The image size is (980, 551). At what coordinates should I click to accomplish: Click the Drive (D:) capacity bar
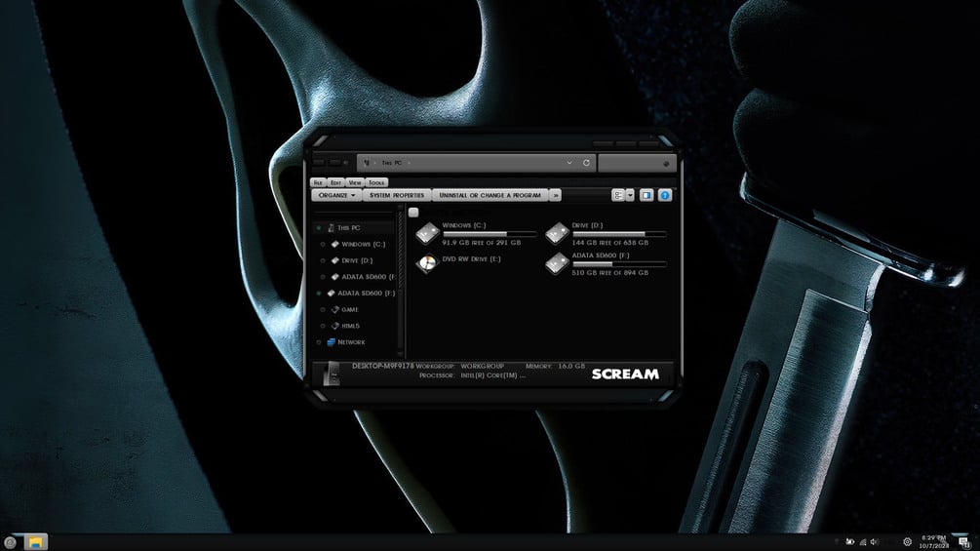pos(619,234)
